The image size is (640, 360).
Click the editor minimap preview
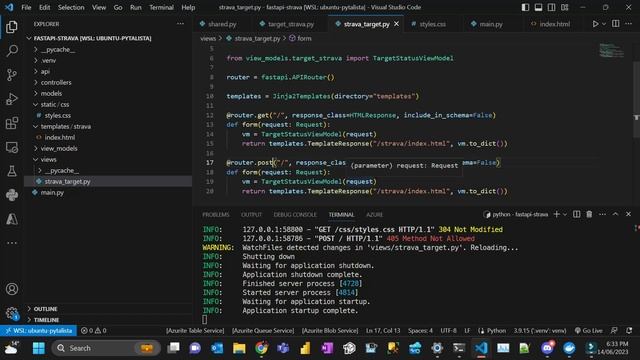pos(611,51)
